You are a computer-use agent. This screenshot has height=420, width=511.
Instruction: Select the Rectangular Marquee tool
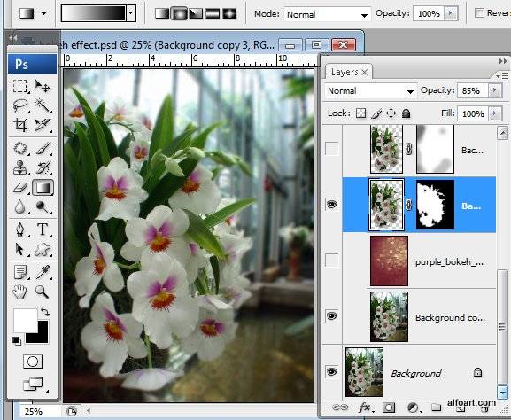point(19,86)
